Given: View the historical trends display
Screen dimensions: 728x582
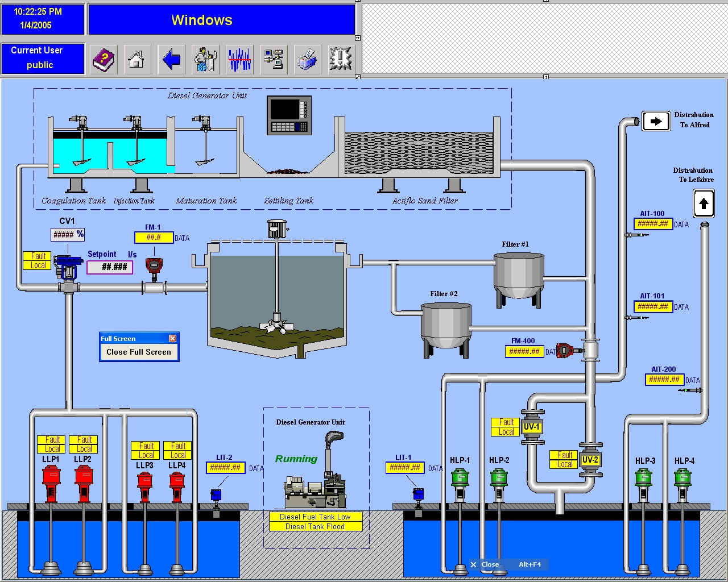Looking at the screenshot, I should [239, 59].
